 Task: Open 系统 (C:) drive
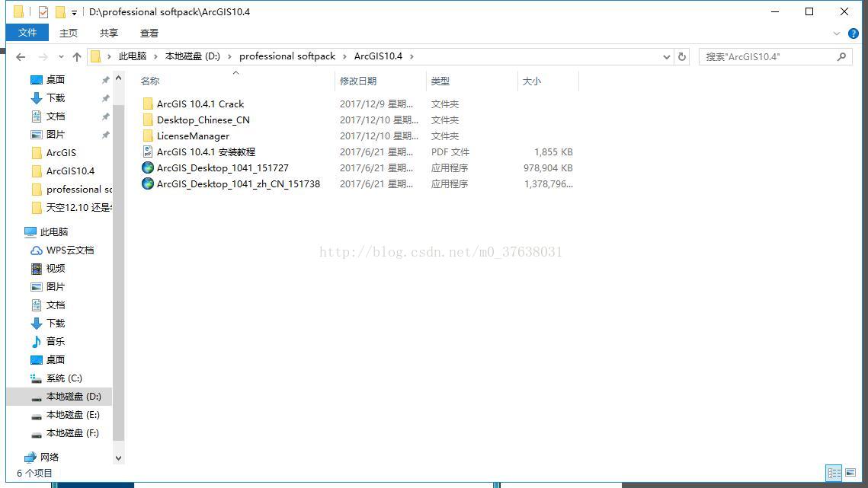click(64, 378)
